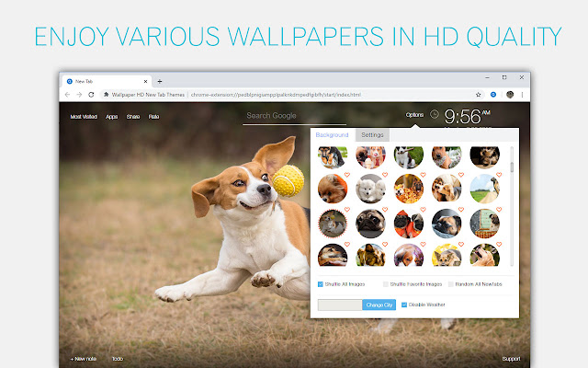This screenshot has width=588, height=368.
Task: Toggle the Disable Weather checkbox
Action: tap(404, 305)
